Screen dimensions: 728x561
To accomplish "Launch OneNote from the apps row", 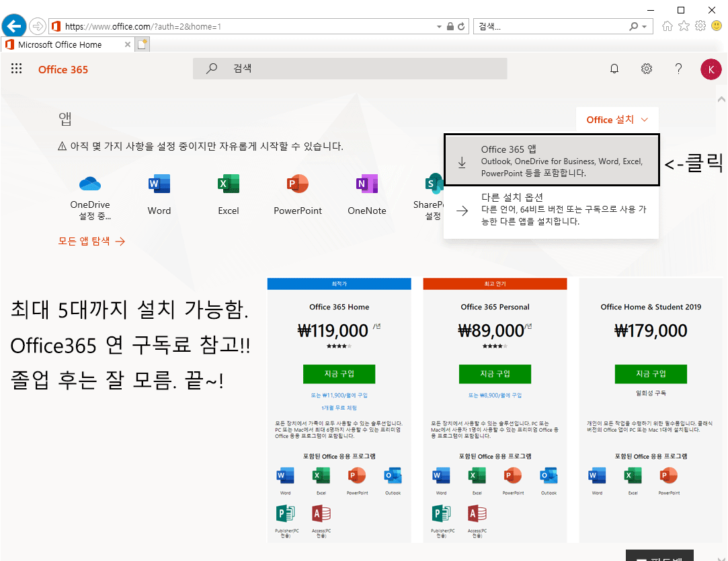I will [x=367, y=184].
